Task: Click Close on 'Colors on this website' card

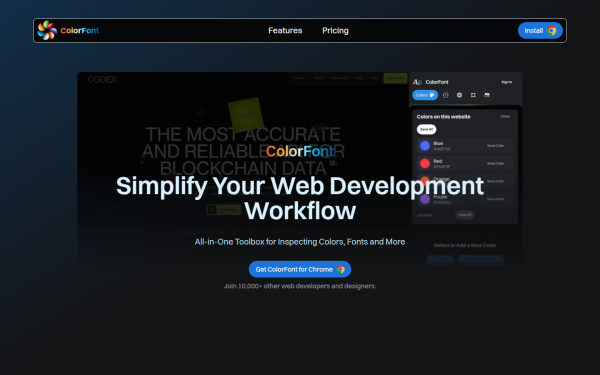Action: click(505, 116)
